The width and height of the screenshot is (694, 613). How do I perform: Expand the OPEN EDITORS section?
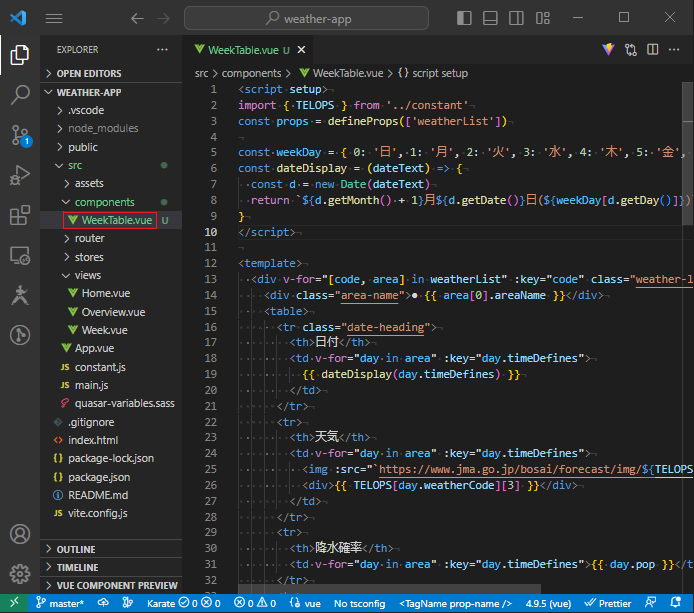[111, 73]
